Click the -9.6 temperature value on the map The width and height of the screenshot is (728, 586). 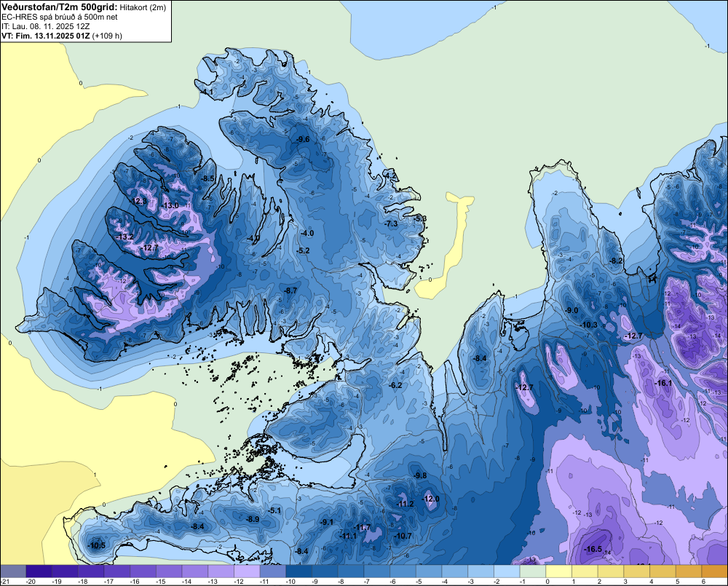303,139
